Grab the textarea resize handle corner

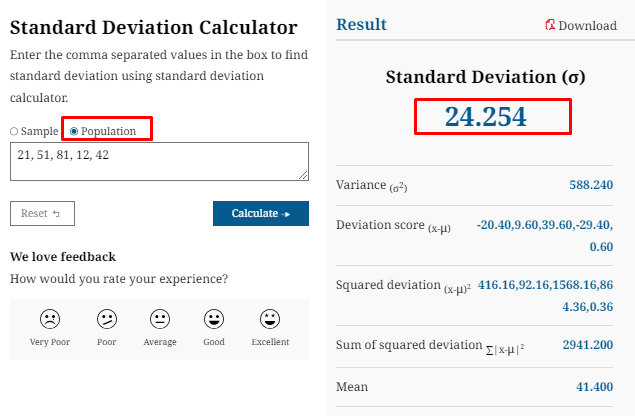(x=303, y=175)
